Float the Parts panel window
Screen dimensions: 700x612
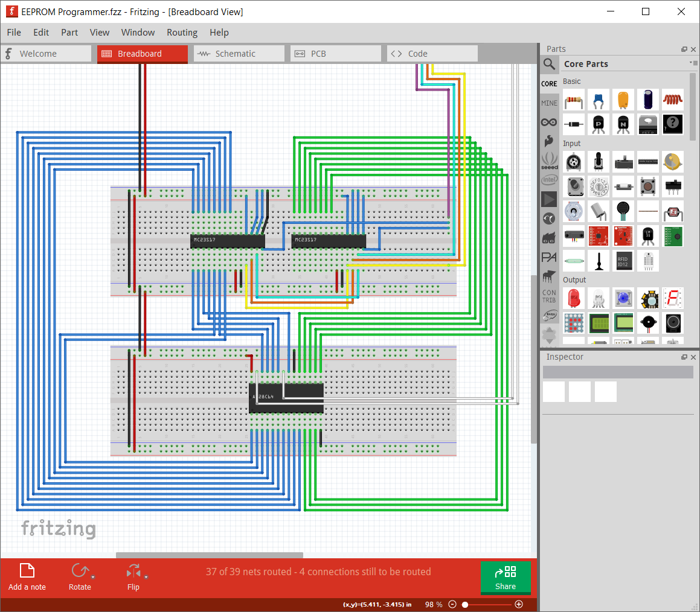(x=684, y=49)
